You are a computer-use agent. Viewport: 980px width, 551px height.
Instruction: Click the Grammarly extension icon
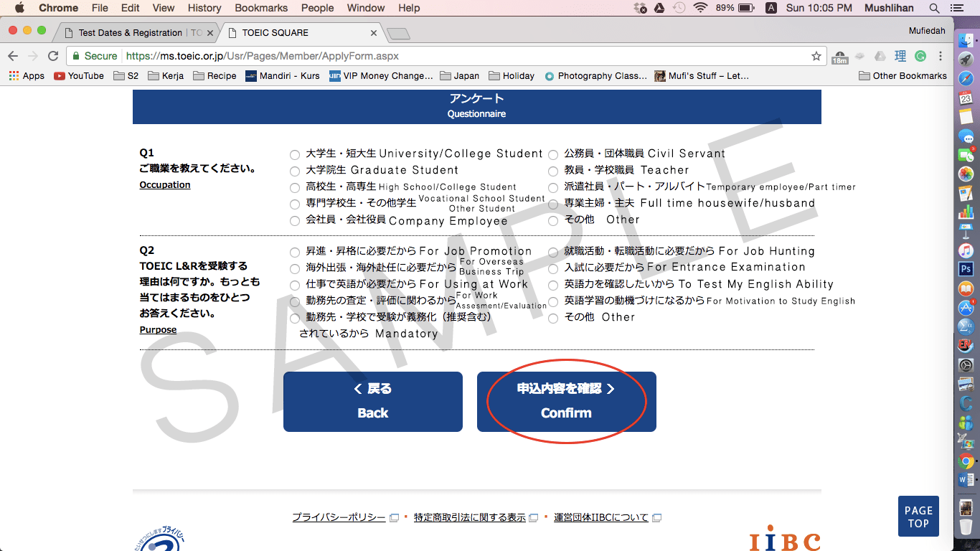click(x=920, y=56)
